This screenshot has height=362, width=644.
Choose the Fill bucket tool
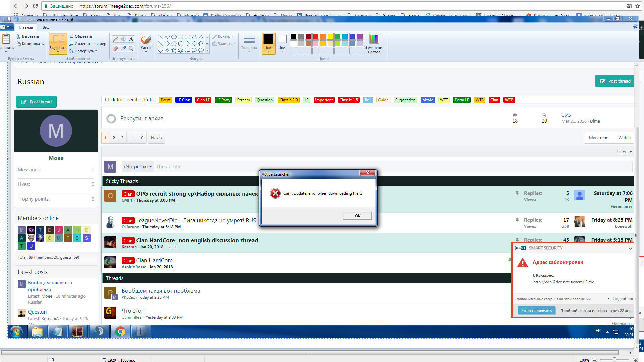pyautogui.click(x=123, y=39)
